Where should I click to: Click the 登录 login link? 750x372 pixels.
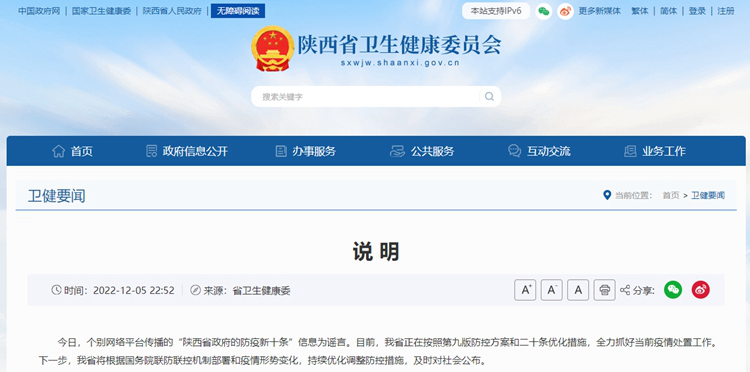coord(697,11)
